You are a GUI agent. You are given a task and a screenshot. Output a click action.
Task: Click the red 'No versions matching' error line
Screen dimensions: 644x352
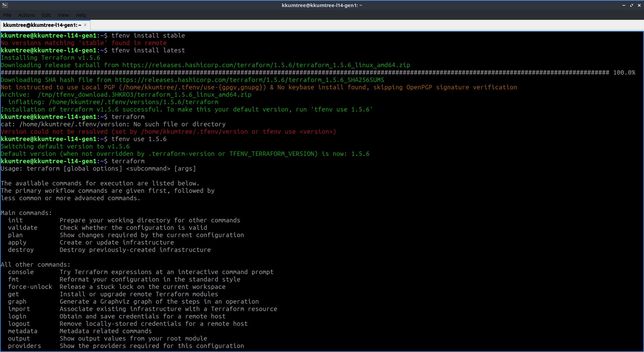pos(84,43)
